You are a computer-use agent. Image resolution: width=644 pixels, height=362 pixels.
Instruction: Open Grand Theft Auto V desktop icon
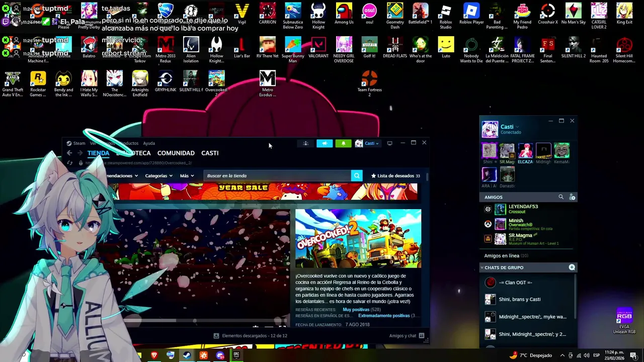click(x=13, y=83)
